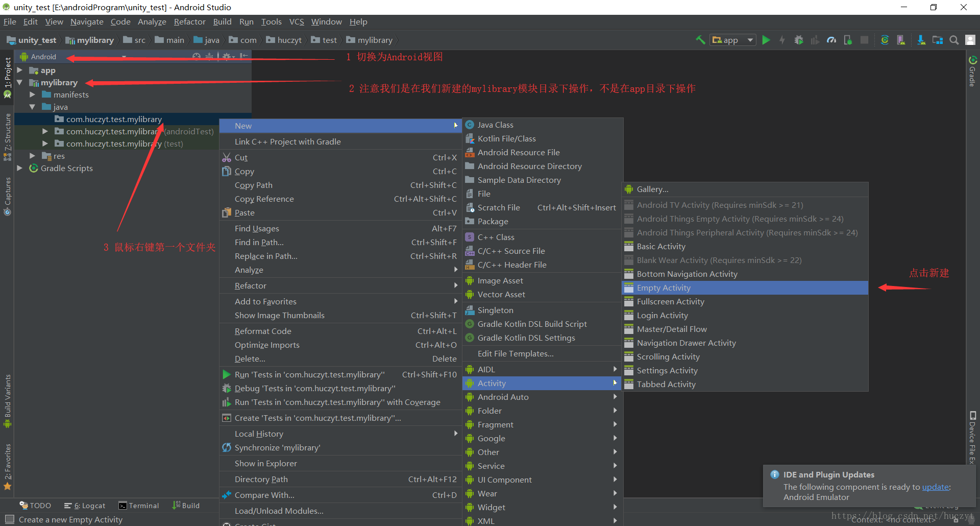Open the Fragment submenu entry

coord(543,424)
